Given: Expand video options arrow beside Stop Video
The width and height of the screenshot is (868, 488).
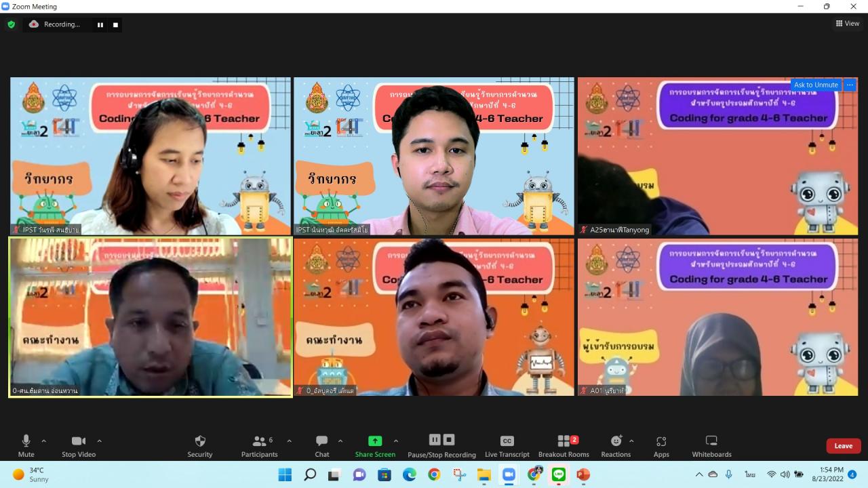Looking at the screenshot, I should tap(99, 441).
